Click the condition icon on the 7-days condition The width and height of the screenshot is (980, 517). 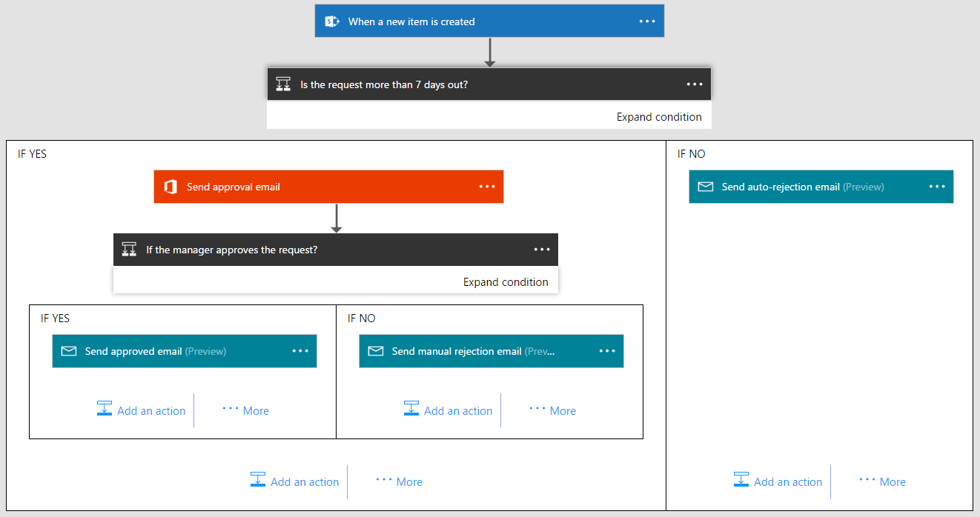click(x=283, y=84)
